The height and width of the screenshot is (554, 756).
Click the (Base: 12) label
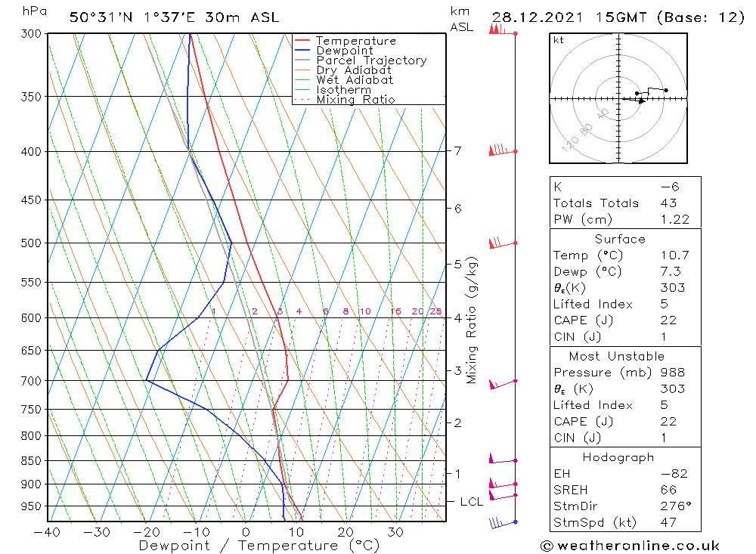(x=701, y=17)
